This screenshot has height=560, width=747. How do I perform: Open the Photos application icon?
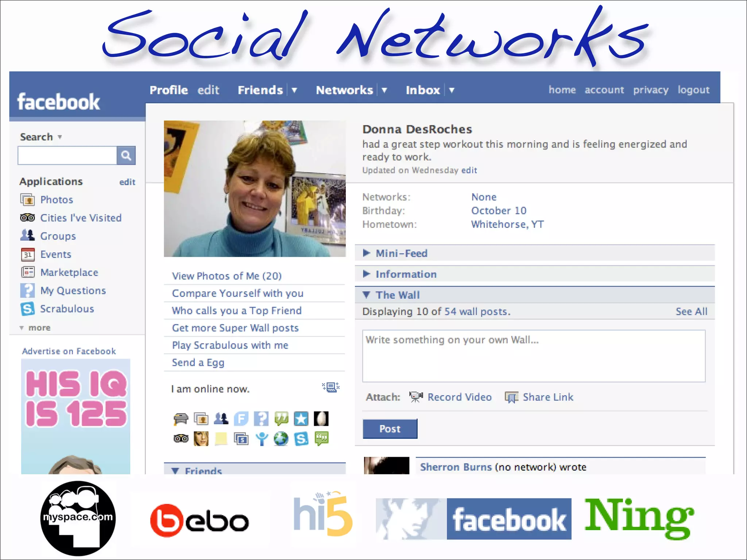[28, 200]
